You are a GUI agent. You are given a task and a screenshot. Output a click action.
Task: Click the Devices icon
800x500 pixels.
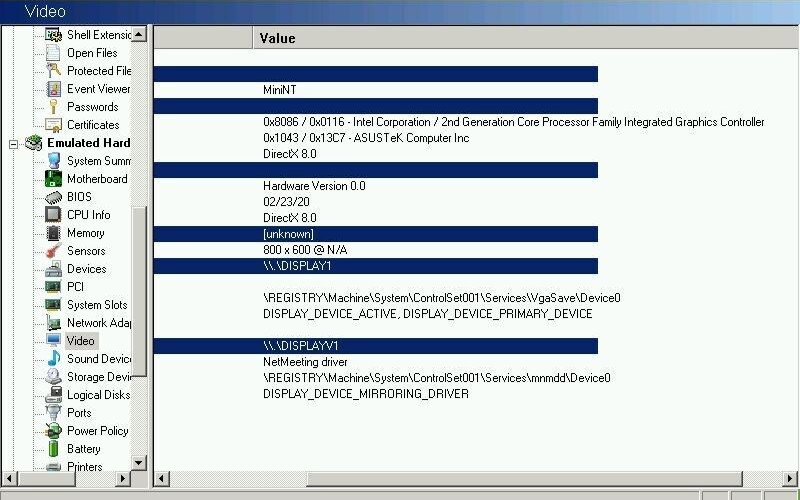point(53,269)
